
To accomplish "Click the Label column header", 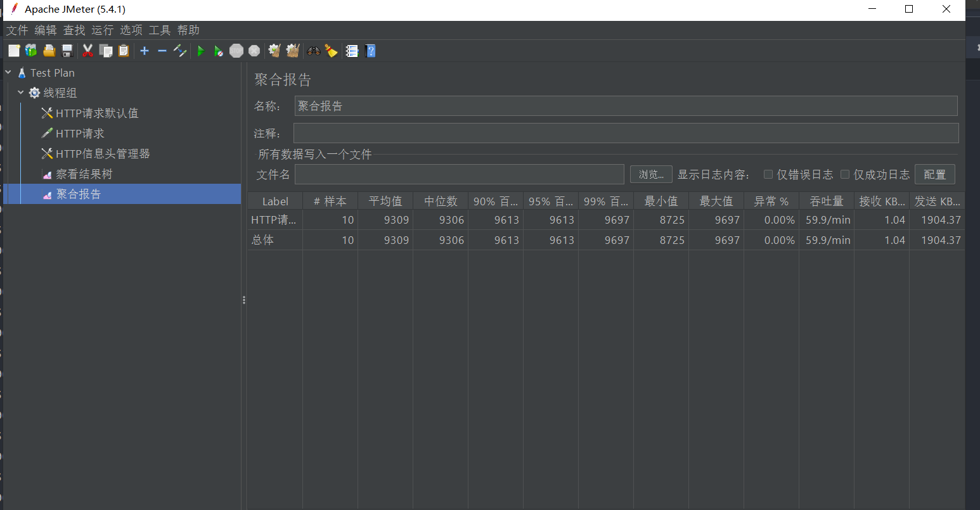I will [x=275, y=201].
